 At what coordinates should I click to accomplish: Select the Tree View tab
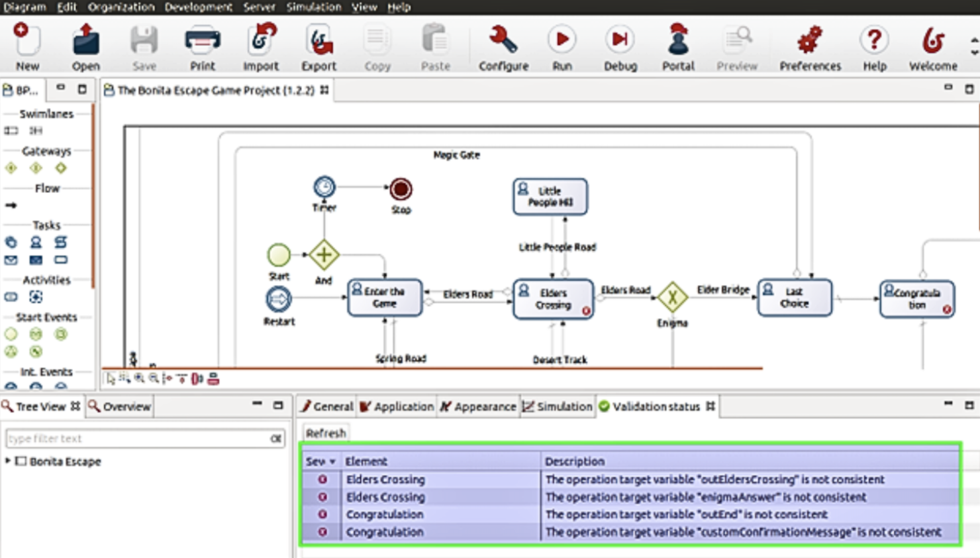point(41,406)
